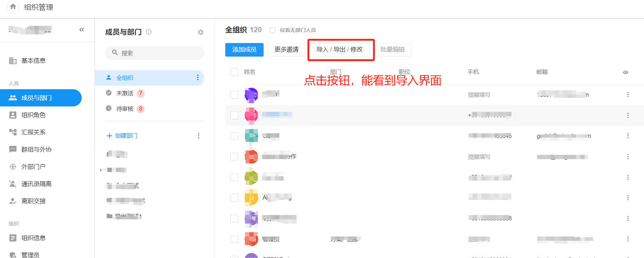Expand the collapsed department with the triangle arrow
The height and width of the screenshot is (258, 644).
[x=101, y=170]
